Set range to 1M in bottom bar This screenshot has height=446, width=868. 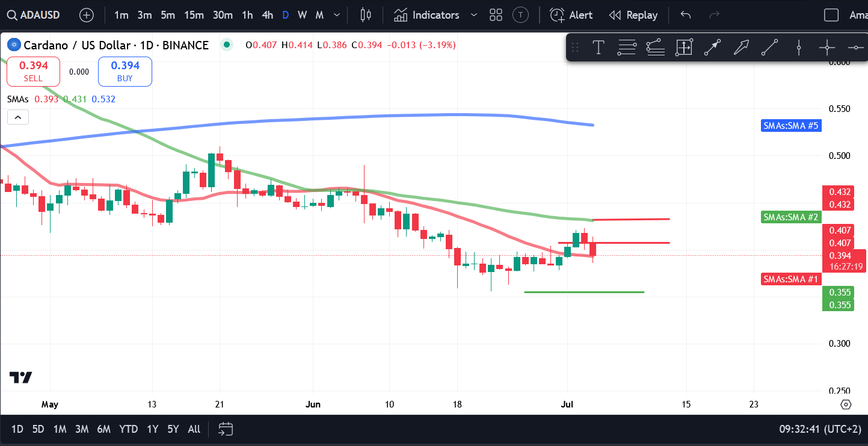coord(60,429)
